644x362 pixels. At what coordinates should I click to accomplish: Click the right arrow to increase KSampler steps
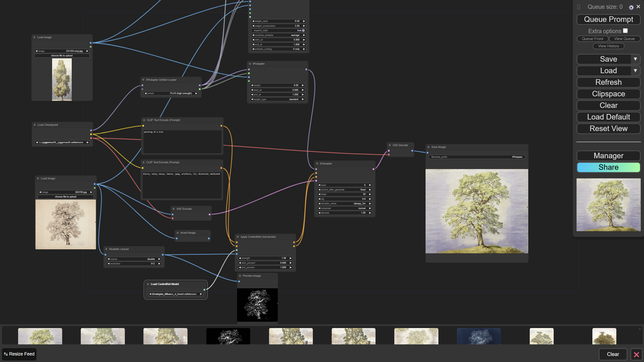click(370, 194)
